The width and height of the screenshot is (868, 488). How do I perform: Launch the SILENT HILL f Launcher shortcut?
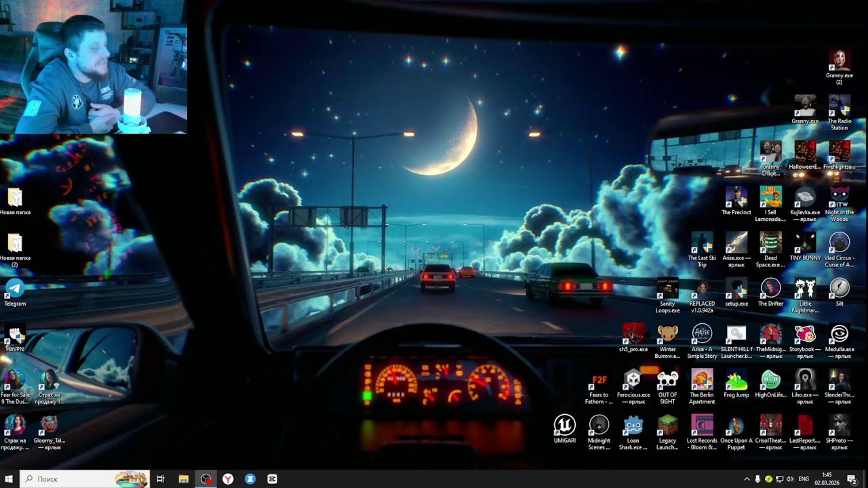coord(736,341)
